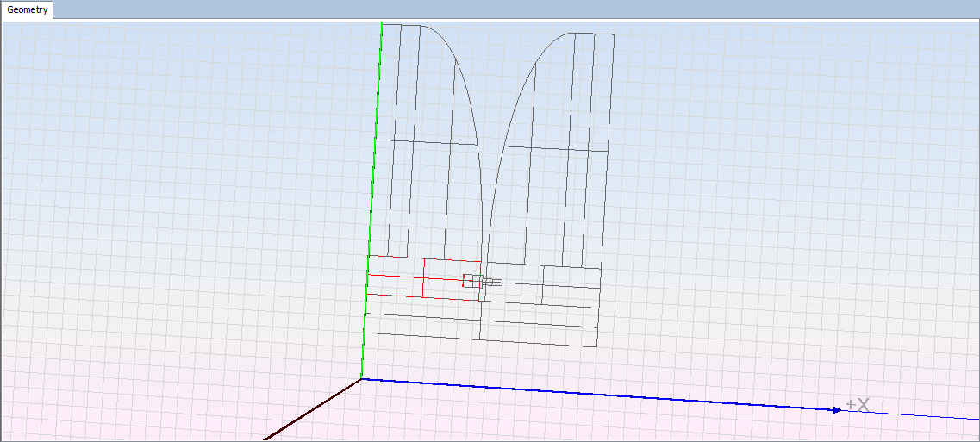Click the small rectangle right of center square
The image size is (980, 442).
(x=493, y=283)
